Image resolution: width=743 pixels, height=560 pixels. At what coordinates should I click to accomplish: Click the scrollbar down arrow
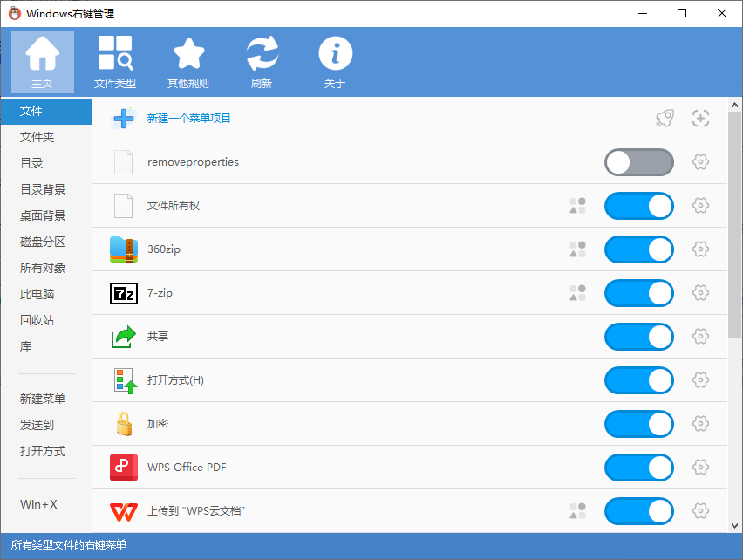pos(734,525)
